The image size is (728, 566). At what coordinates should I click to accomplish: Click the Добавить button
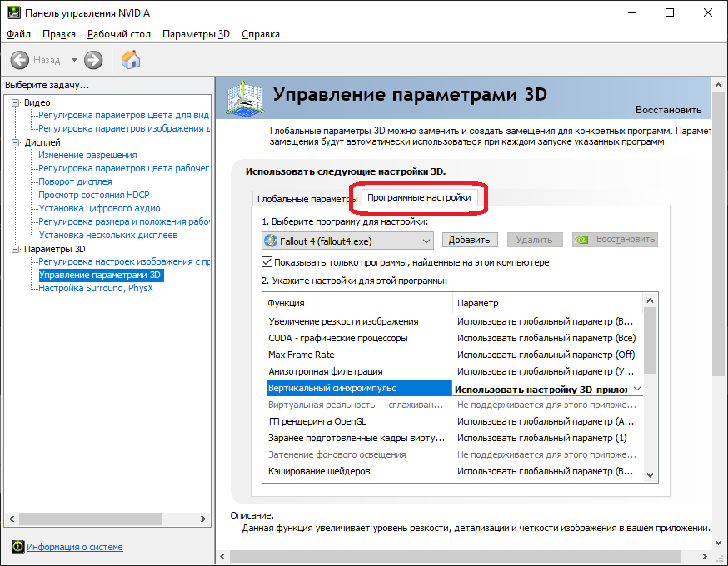469,240
